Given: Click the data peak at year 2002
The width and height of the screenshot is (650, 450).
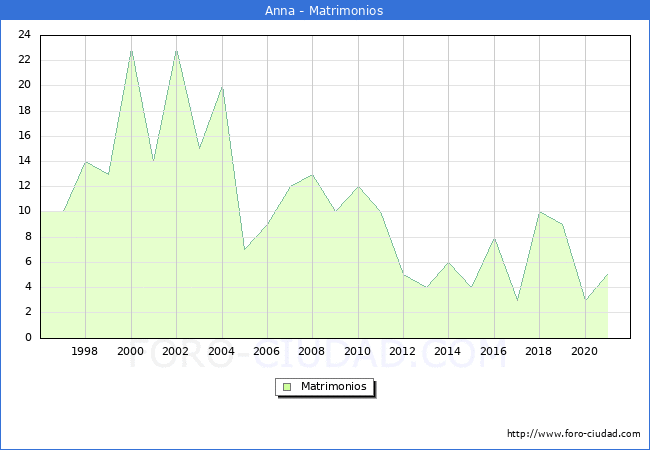Looking at the screenshot, I should point(176,50).
